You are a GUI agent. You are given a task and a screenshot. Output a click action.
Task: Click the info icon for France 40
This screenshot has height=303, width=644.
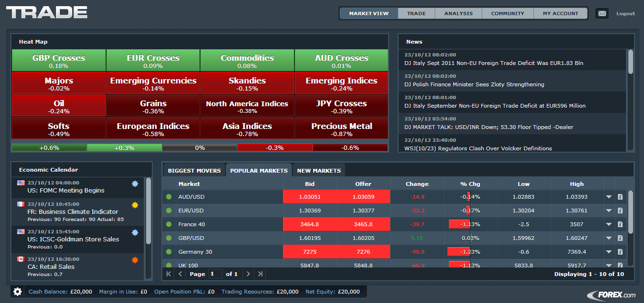click(x=620, y=224)
